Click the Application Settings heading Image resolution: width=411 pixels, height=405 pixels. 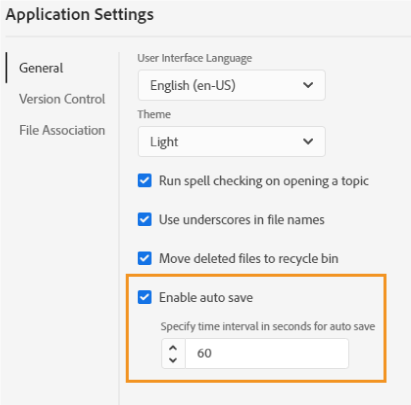tap(80, 15)
